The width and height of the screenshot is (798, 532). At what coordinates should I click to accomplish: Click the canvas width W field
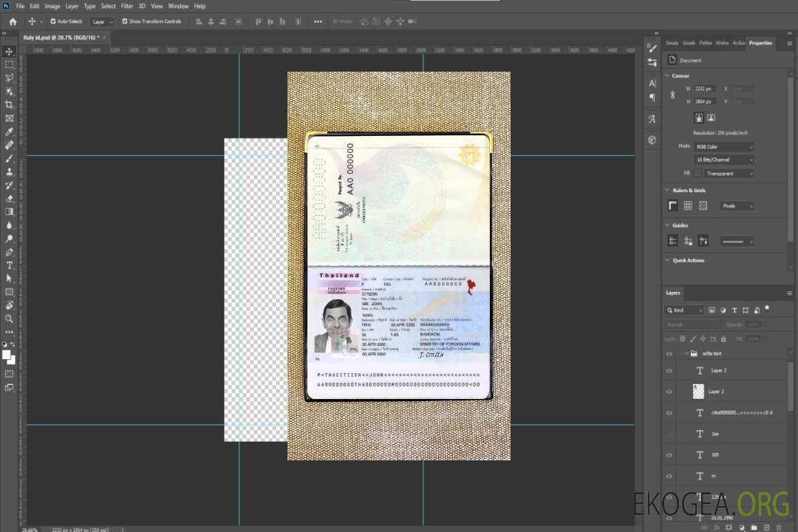point(705,89)
